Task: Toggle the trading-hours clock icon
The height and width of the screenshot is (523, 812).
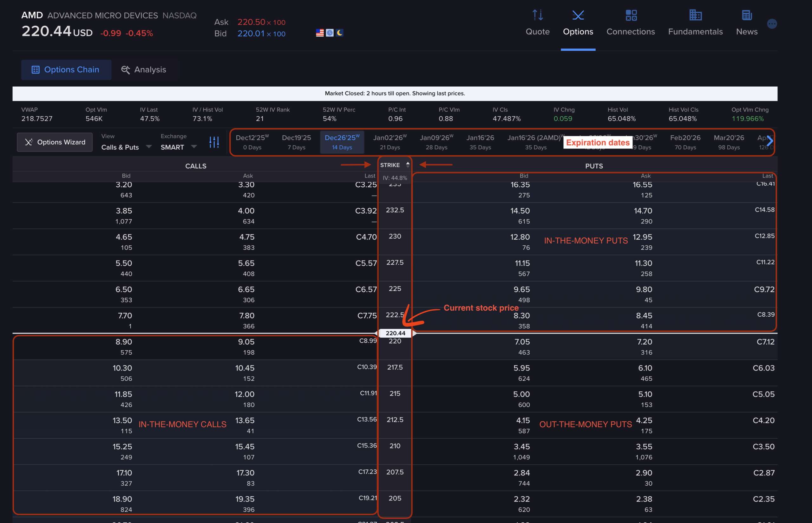Action: (329, 33)
